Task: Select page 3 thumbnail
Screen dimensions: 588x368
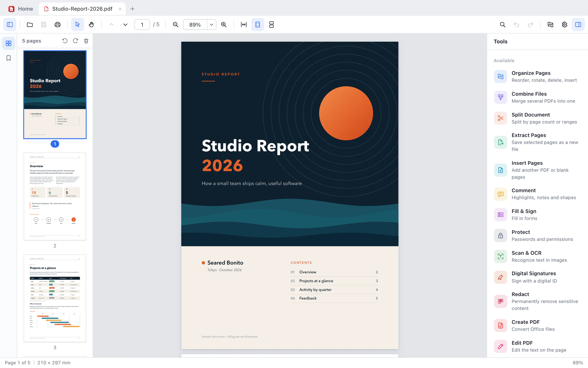Action: tap(55, 298)
